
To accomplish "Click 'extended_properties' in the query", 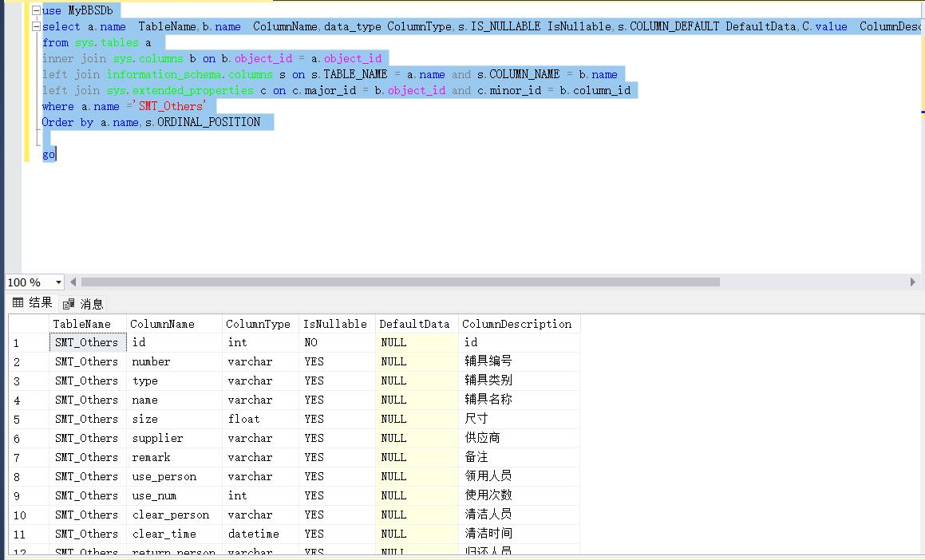I will coord(193,90).
